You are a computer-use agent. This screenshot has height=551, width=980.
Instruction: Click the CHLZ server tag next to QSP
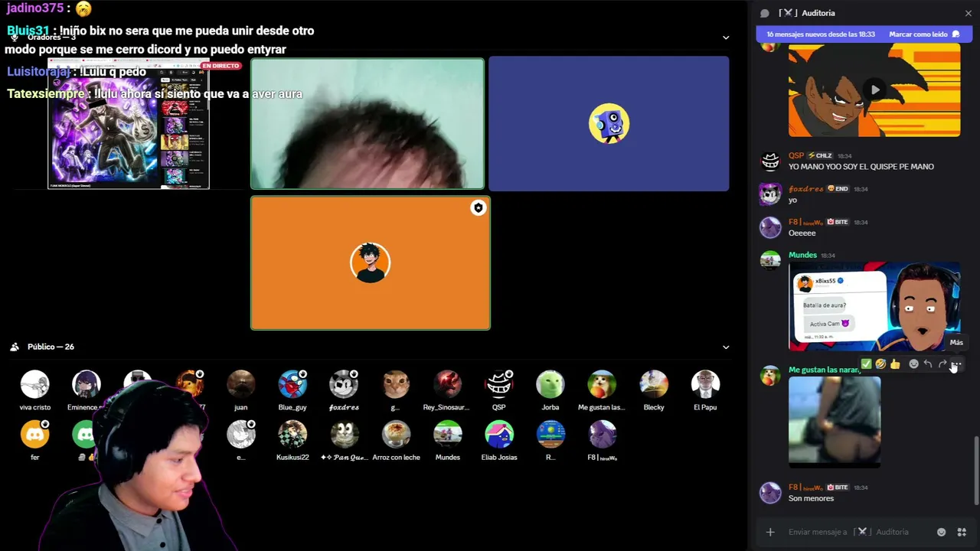(820, 156)
